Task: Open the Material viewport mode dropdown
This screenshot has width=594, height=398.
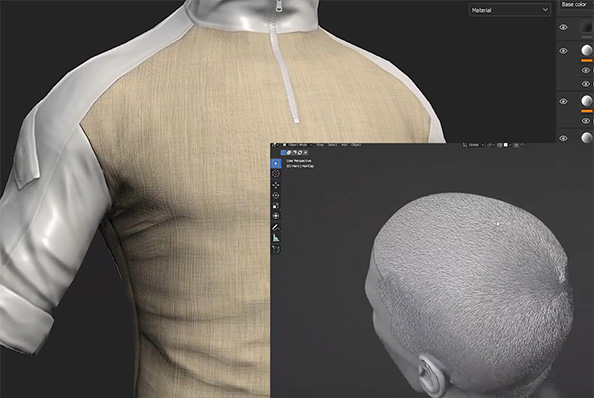Action: [x=510, y=10]
